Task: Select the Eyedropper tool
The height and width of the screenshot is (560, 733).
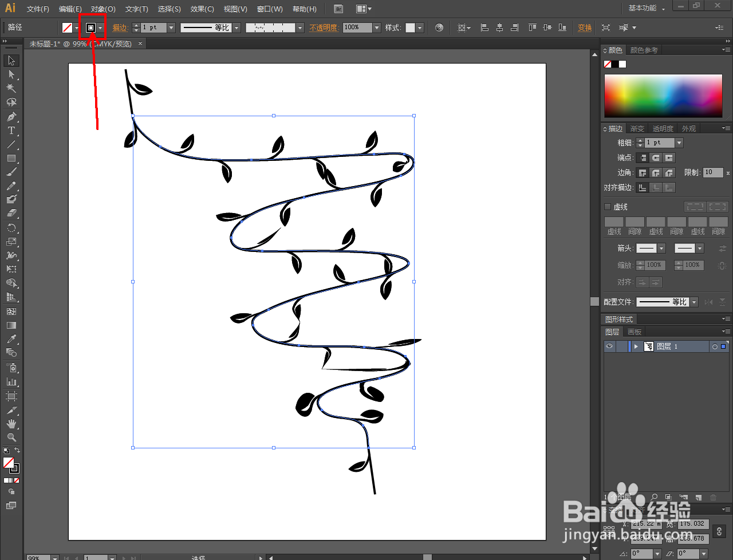Action: coord(11,339)
